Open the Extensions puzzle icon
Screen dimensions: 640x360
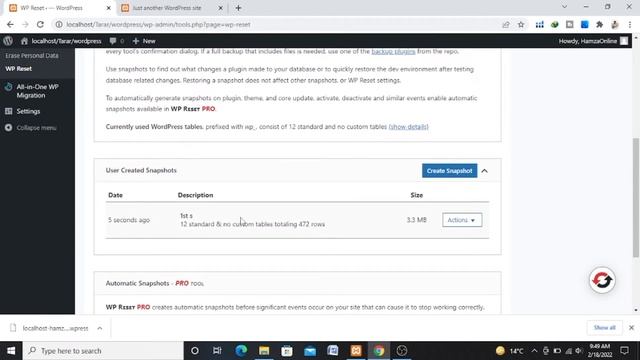(x=600, y=24)
